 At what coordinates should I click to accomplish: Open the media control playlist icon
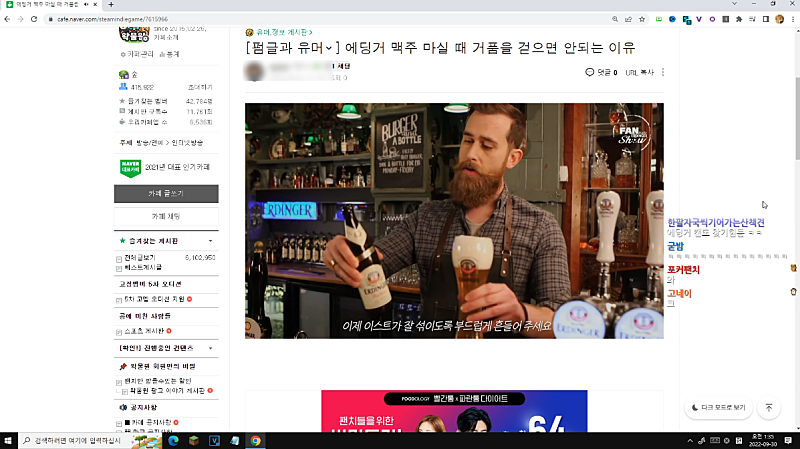click(x=752, y=19)
